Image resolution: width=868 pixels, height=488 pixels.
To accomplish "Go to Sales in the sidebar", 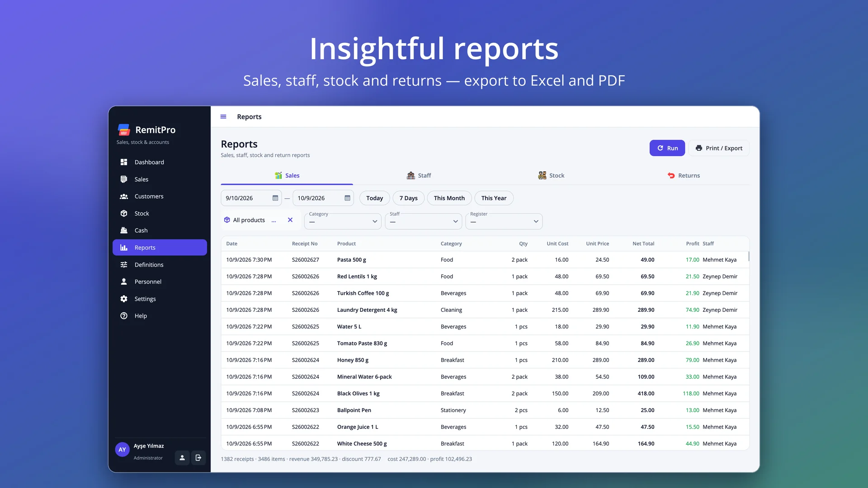I will point(160,179).
